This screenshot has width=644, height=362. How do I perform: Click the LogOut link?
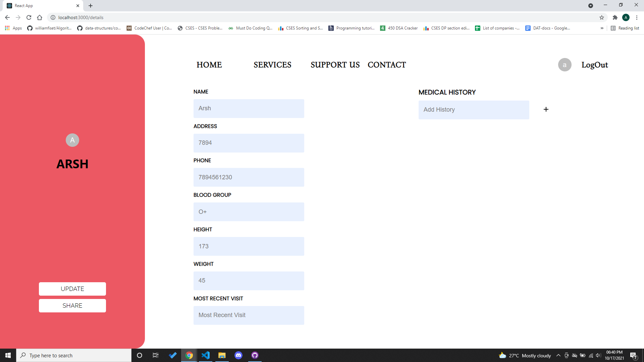[595, 65]
